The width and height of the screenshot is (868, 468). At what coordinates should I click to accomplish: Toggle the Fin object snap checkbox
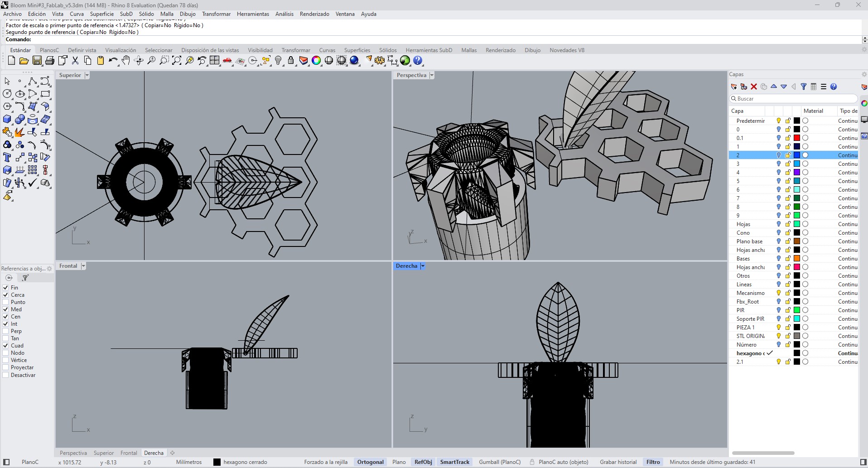[6, 288]
